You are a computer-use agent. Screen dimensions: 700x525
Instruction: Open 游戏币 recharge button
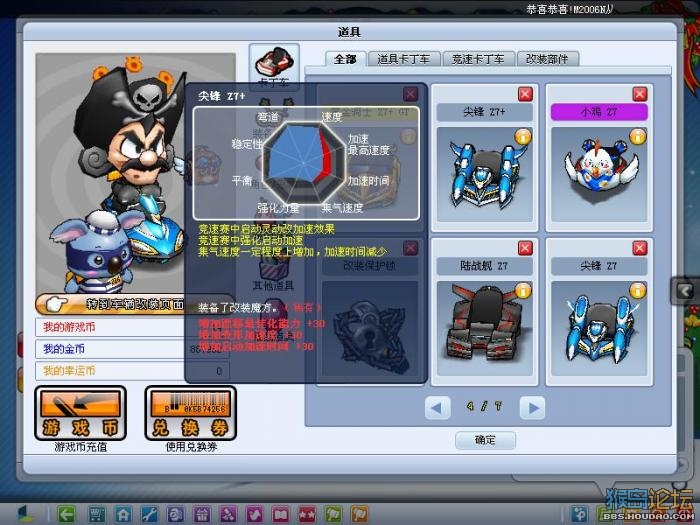tap(80, 413)
